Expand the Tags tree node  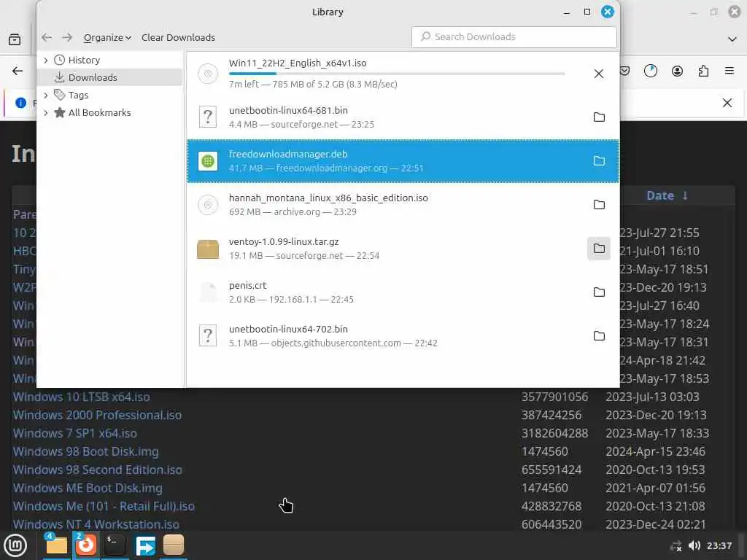click(x=46, y=96)
